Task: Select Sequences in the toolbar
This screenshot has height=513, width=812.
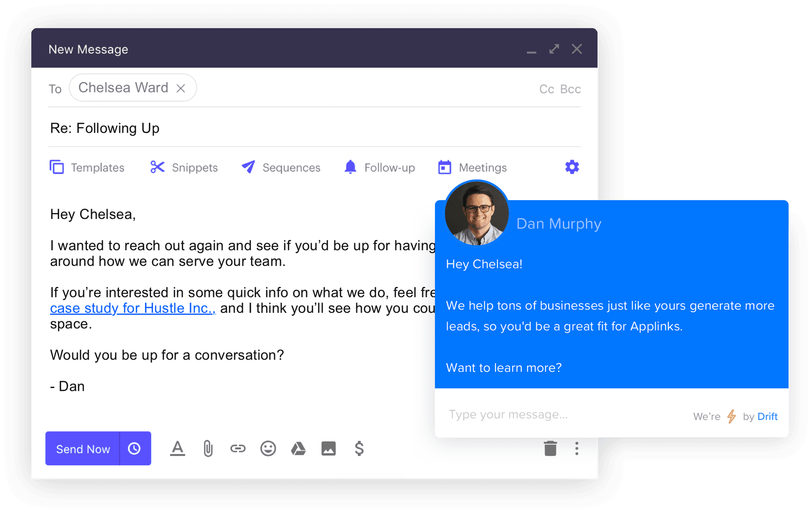Action: tap(281, 167)
